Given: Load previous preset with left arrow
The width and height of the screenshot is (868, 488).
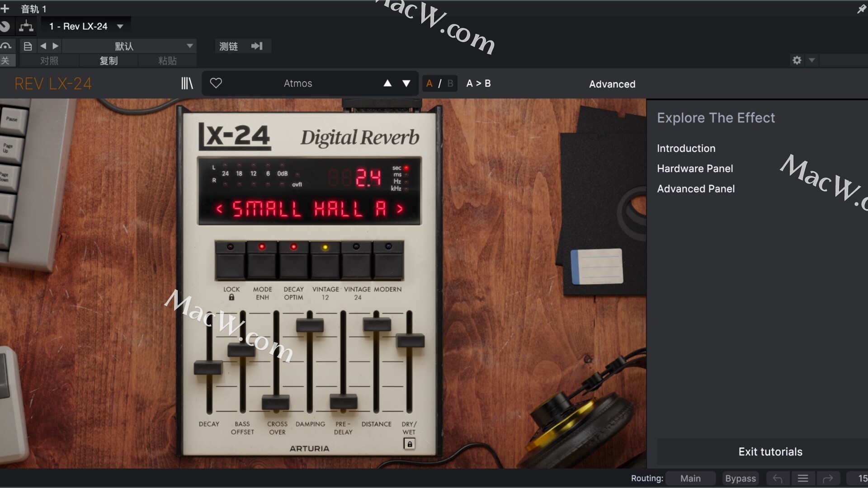Looking at the screenshot, I should coord(43,46).
